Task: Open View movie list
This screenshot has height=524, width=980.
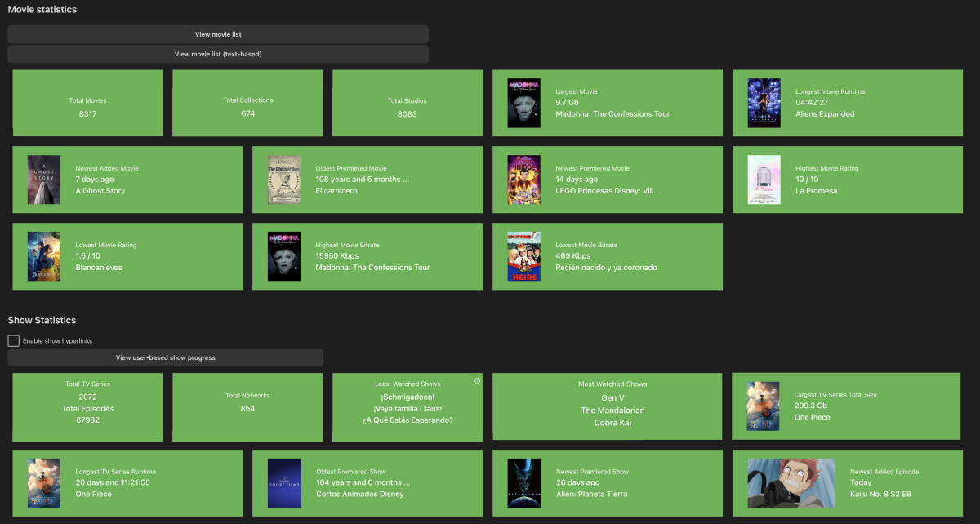Action: tap(218, 34)
